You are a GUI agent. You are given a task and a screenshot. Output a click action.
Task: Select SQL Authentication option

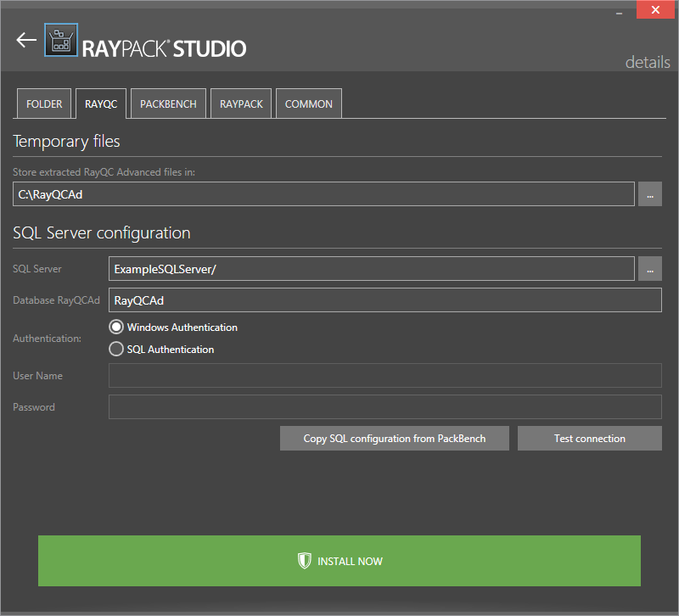[117, 349]
